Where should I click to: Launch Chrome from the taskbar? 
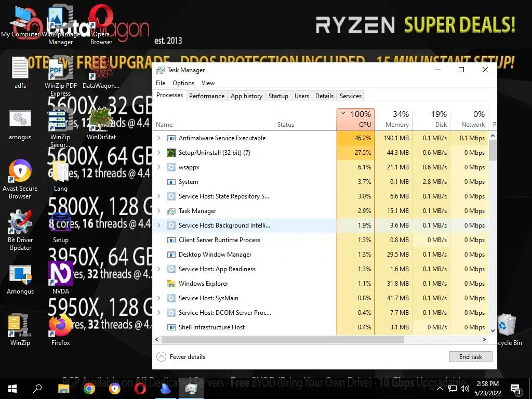89,389
